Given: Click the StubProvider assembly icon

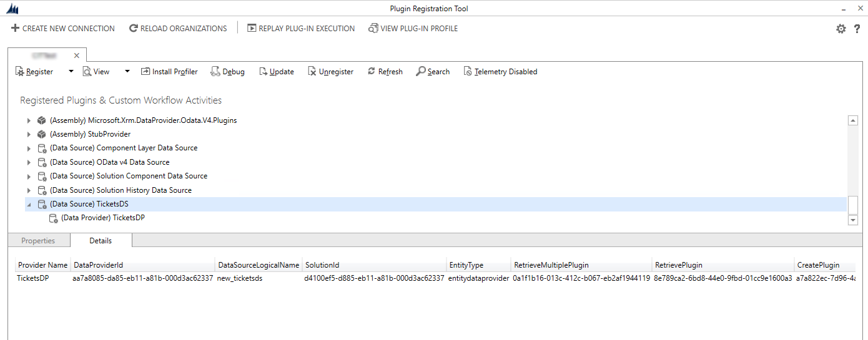Looking at the screenshot, I should [x=41, y=134].
